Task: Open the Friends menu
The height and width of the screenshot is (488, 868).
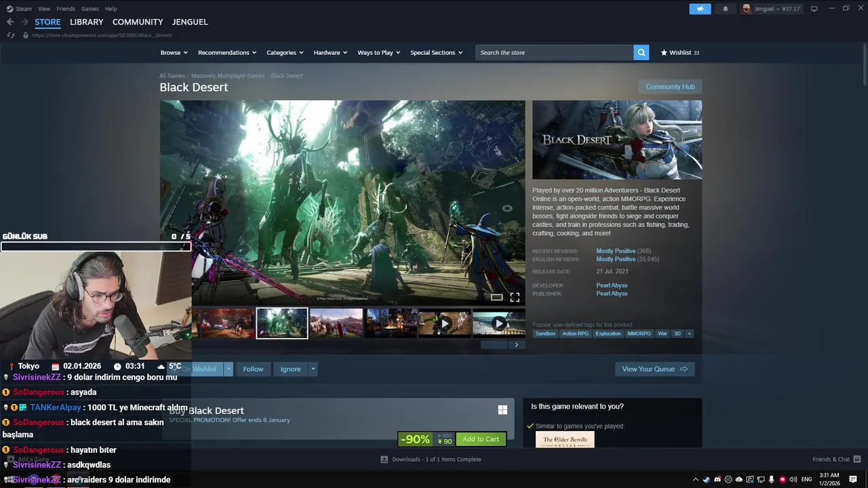Action: point(66,9)
